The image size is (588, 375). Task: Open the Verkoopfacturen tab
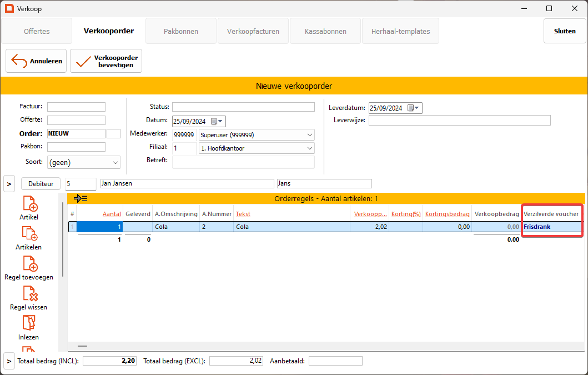point(253,31)
